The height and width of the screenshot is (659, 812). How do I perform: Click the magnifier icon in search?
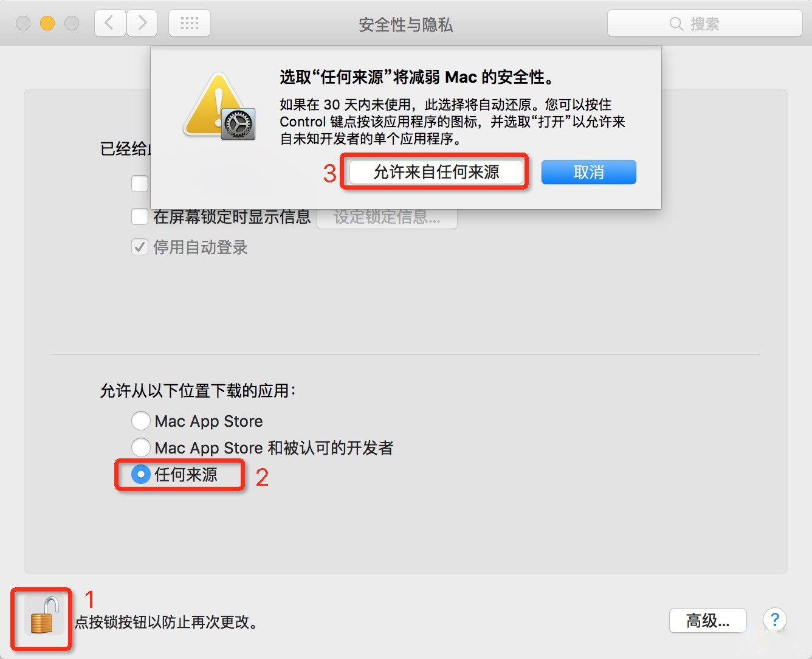[676, 24]
